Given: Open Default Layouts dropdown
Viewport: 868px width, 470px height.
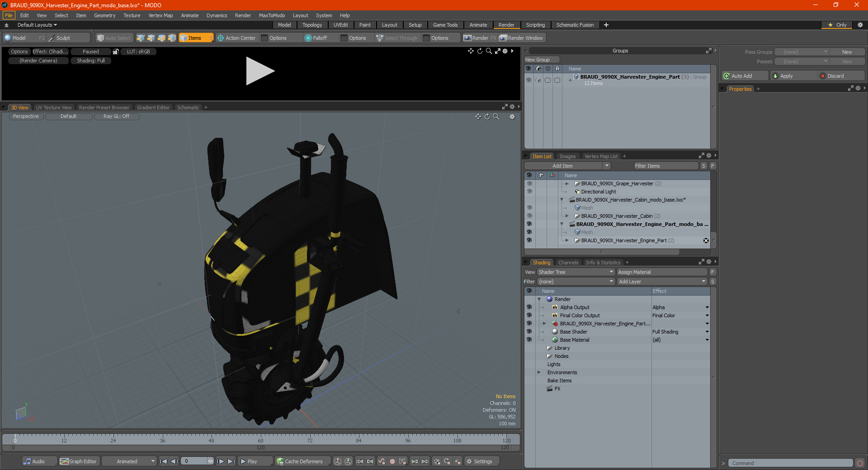Looking at the screenshot, I should pyautogui.click(x=37, y=25).
